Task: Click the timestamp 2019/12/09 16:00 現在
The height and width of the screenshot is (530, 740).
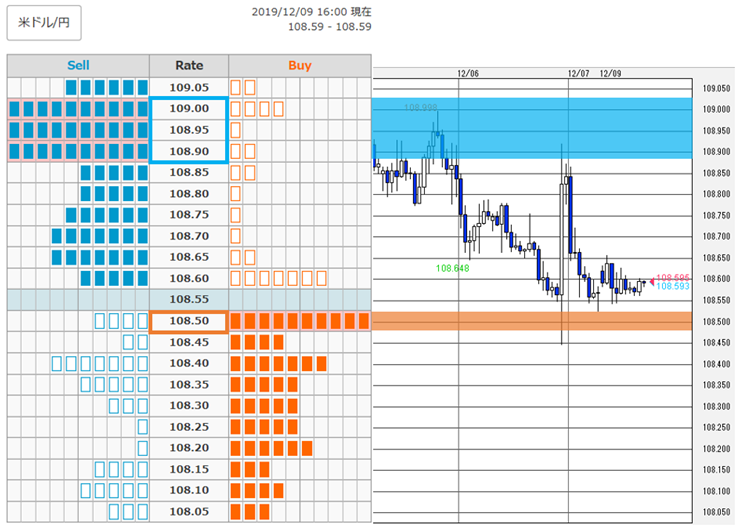Action: [x=311, y=12]
